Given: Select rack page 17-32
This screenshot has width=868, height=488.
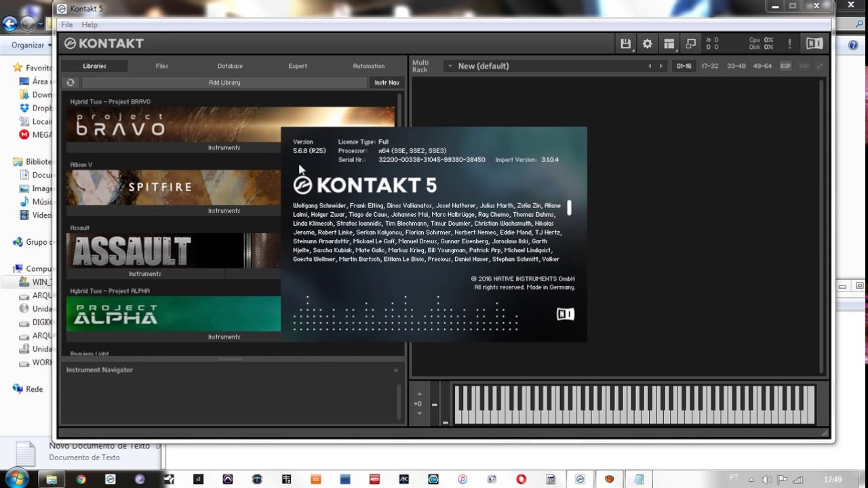Looking at the screenshot, I should [709, 66].
